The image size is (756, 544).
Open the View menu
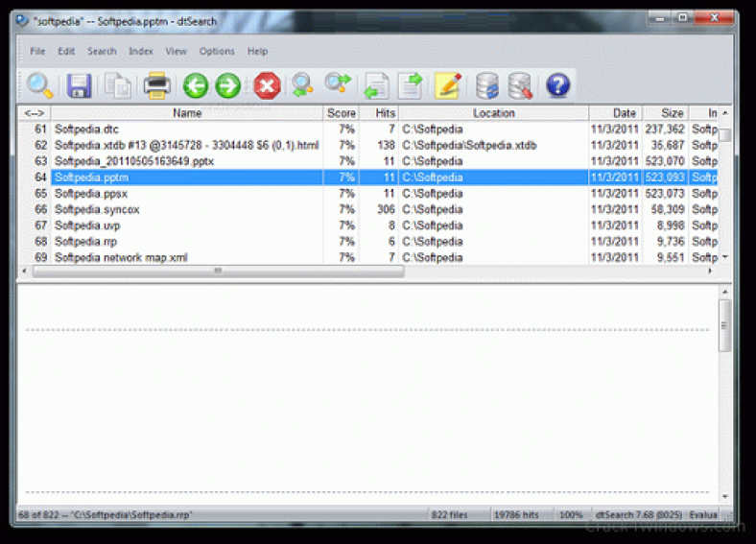coord(176,51)
